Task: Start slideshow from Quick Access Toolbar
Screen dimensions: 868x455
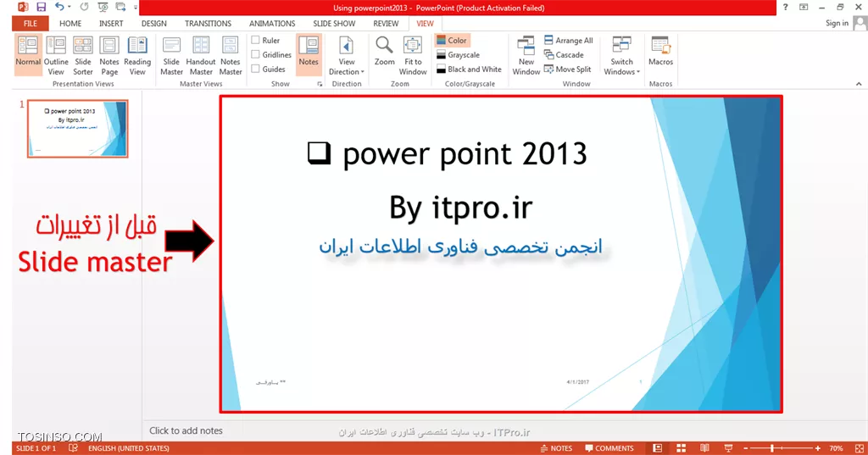Action: tap(103, 7)
